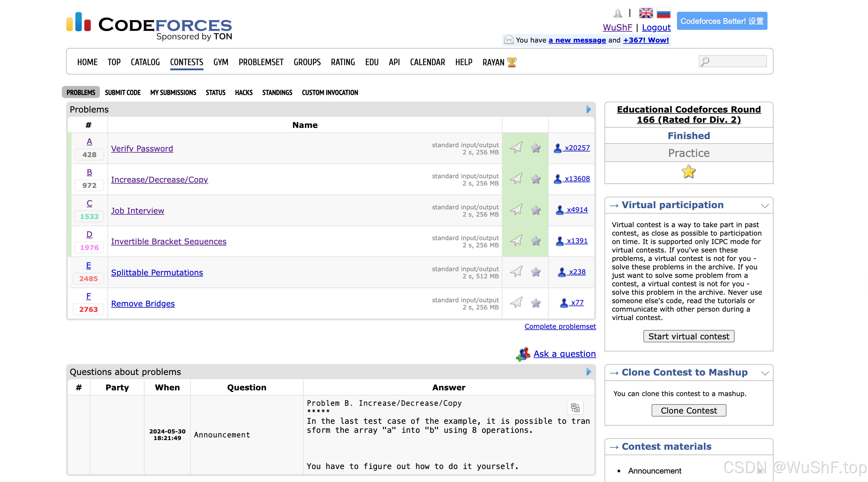Viewport: 868px width, 482px height.
Task: Toggle favorite star for Invertible Bracket Sequences
Action: click(x=536, y=241)
